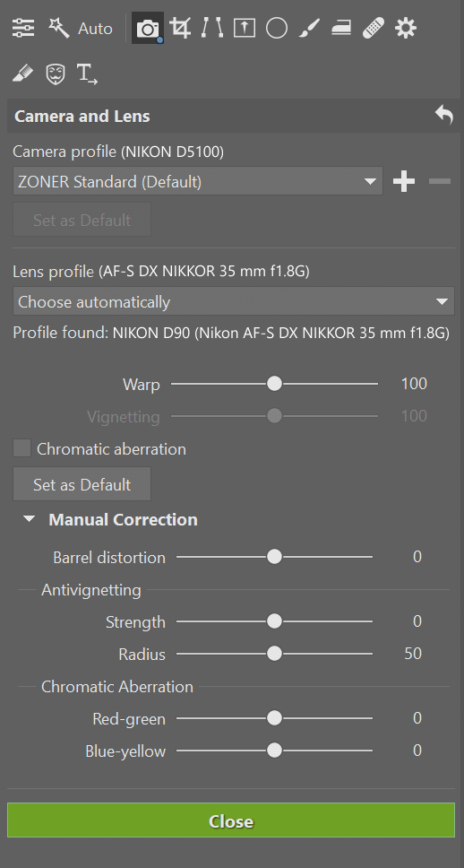Reset Camera and Lens with undo arrow
The width and height of the screenshot is (464, 868).
pyautogui.click(x=444, y=116)
